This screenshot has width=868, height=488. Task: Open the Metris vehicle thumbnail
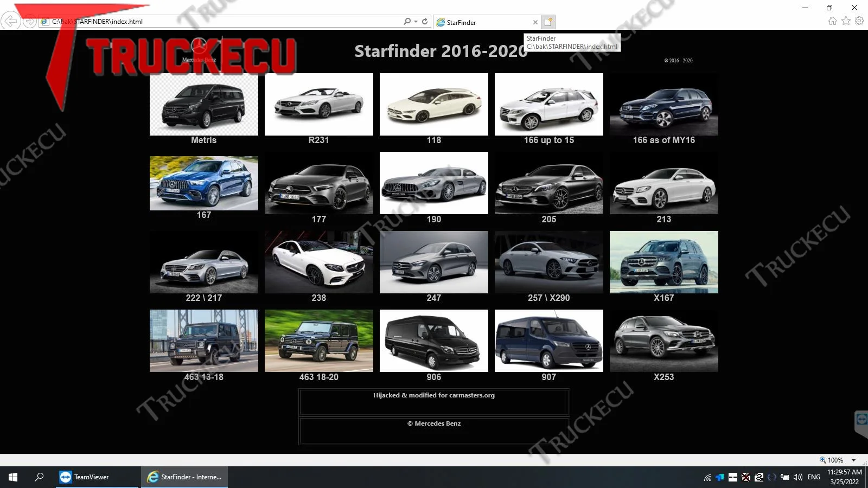coord(204,104)
